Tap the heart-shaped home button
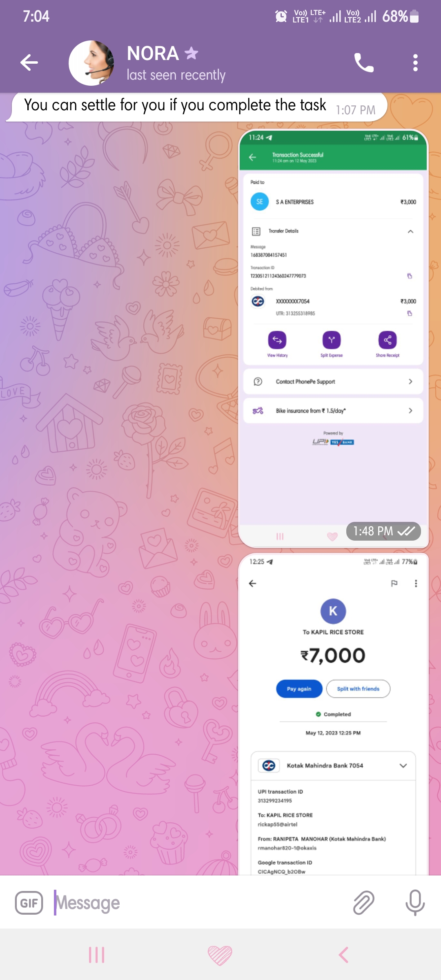441x980 pixels. click(220, 955)
